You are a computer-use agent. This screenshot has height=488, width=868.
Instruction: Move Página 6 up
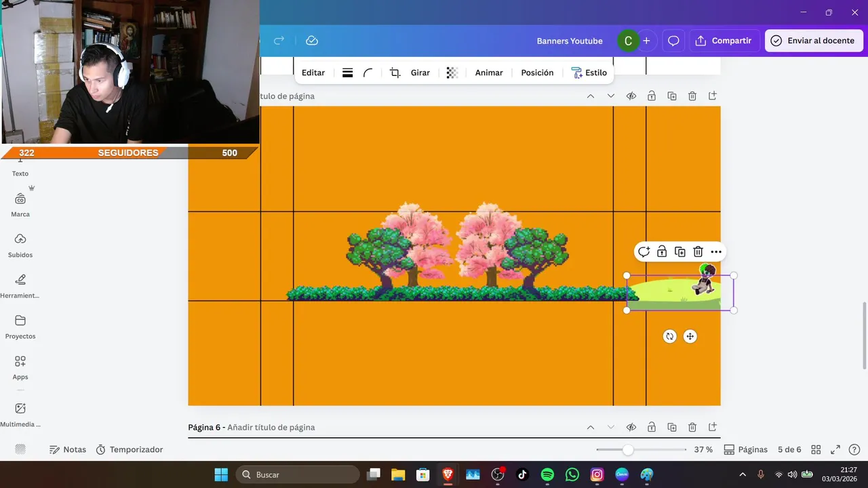coord(591,428)
